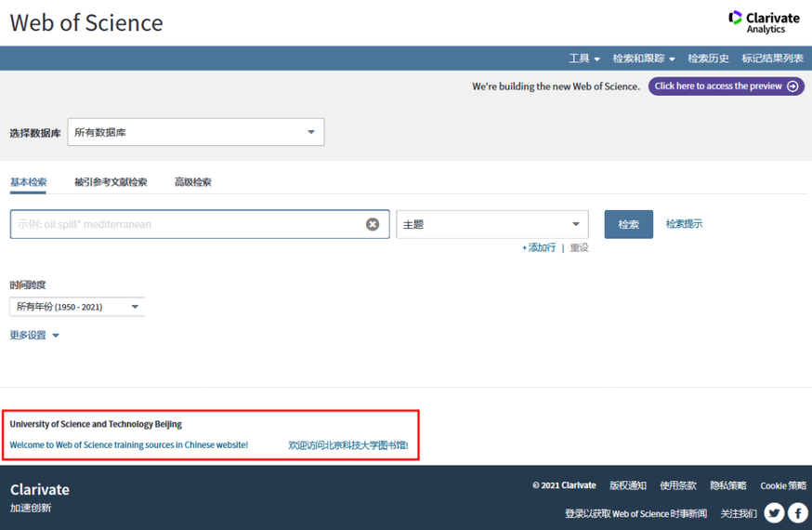
Task: Click here to access the preview button
Action: point(726,86)
